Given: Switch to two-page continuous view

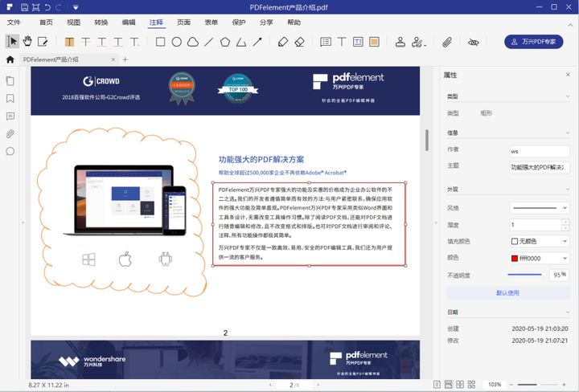Looking at the screenshot, I should tap(471, 385).
